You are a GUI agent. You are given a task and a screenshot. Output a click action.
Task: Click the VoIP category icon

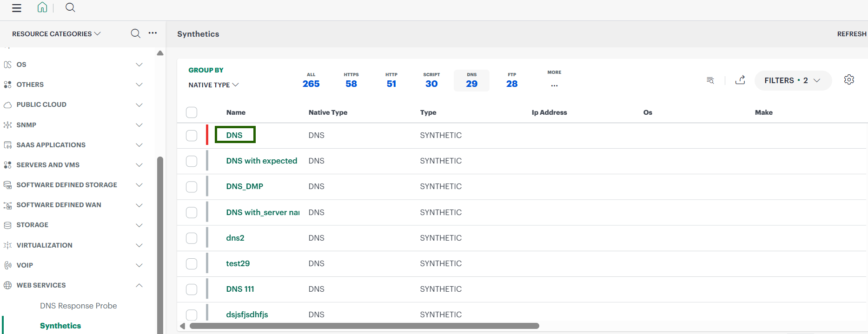[x=7, y=265]
